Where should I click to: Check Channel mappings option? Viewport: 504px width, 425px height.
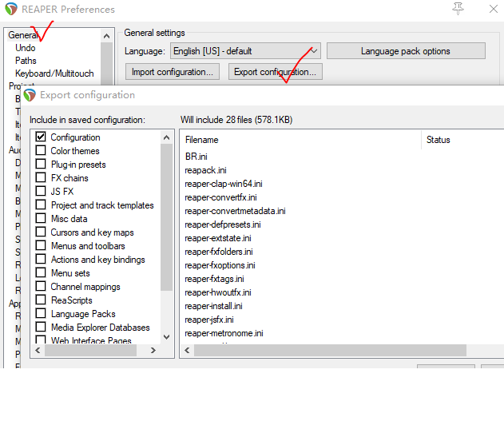41,286
